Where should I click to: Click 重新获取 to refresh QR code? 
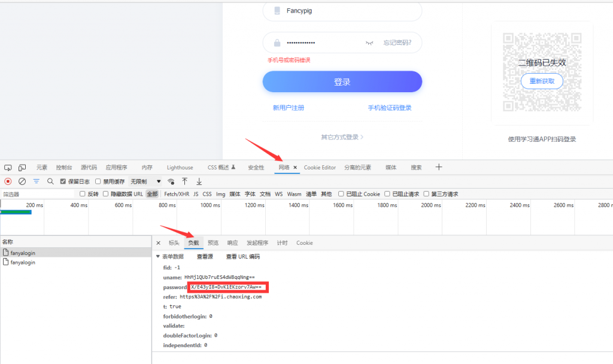(x=542, y=81)
